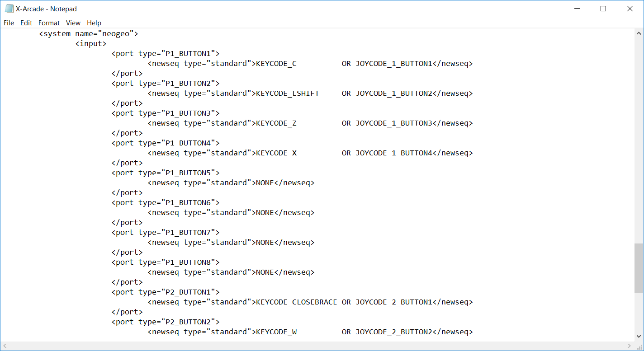The image size is (644, 351).
Task: Click the port type="P2_BUTTON2" line
Action: point(166,322)
